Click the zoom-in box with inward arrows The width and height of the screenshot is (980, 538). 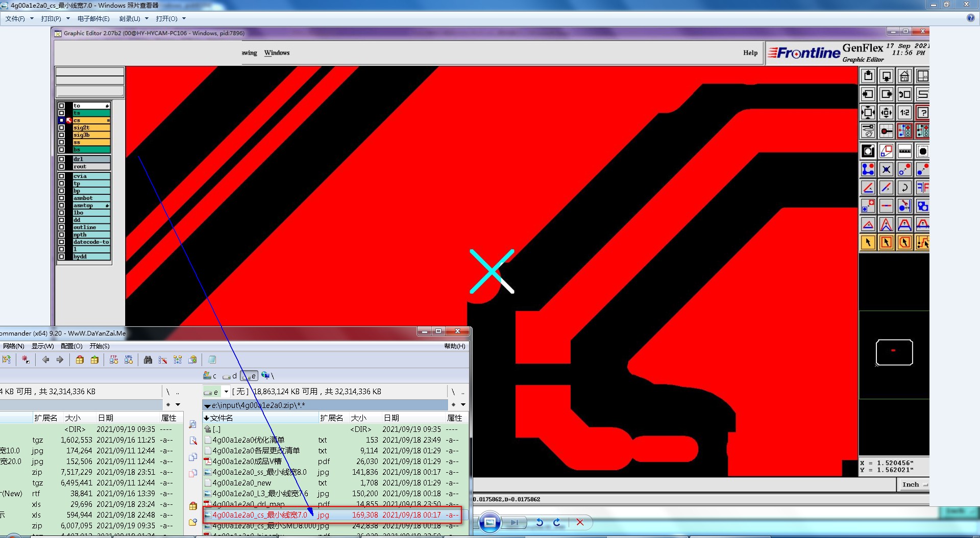(886, 113)
